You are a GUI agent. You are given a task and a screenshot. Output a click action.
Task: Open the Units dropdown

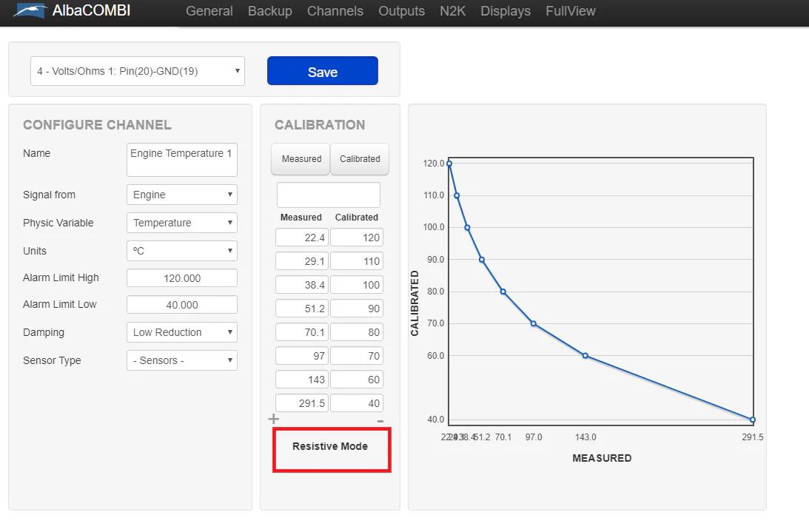[181, 251]
